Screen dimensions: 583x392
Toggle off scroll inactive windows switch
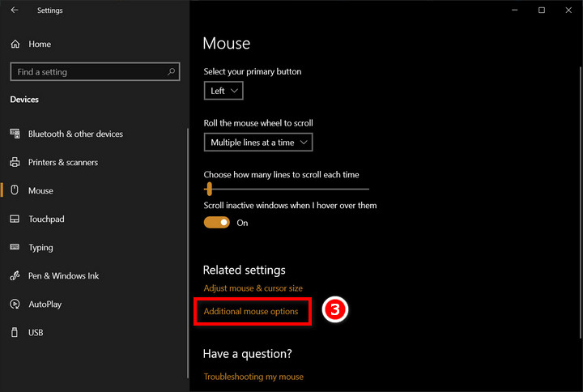[x=216, y=223]
